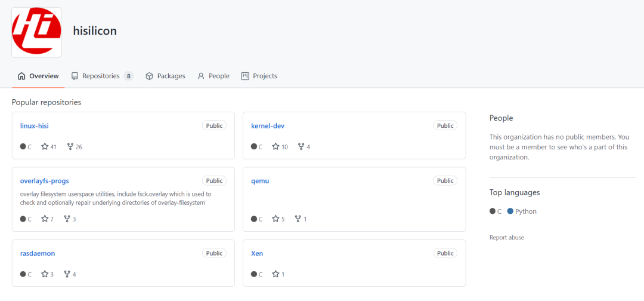The width and height of the screenshot is (644, 301).
Task: Open the Projects tab
Action: tap(259, 76)
